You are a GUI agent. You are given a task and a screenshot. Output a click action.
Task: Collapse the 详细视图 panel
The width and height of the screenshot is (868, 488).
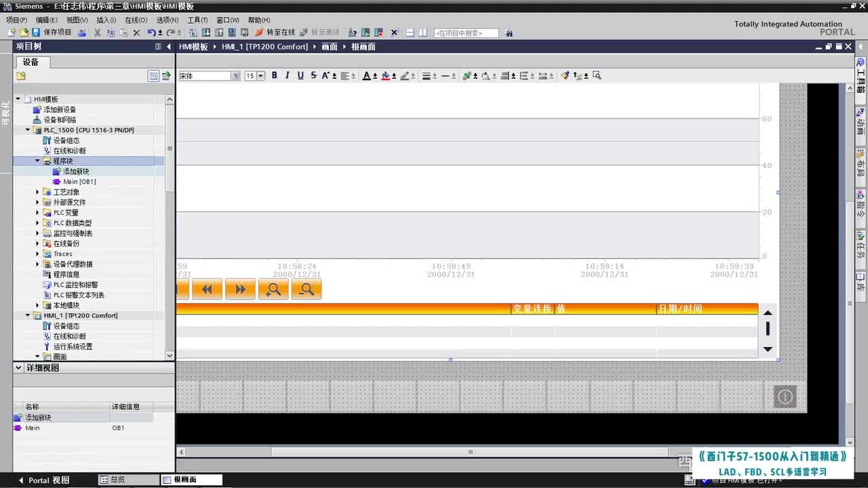point(18,367)
